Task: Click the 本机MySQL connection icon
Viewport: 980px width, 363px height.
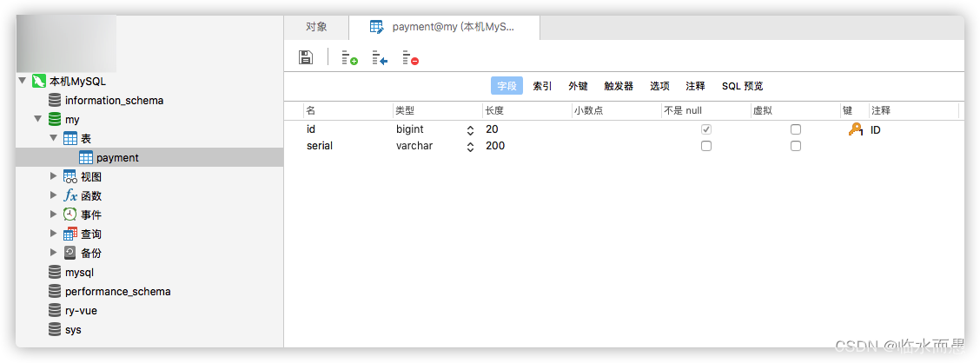Action: point(39,82)
